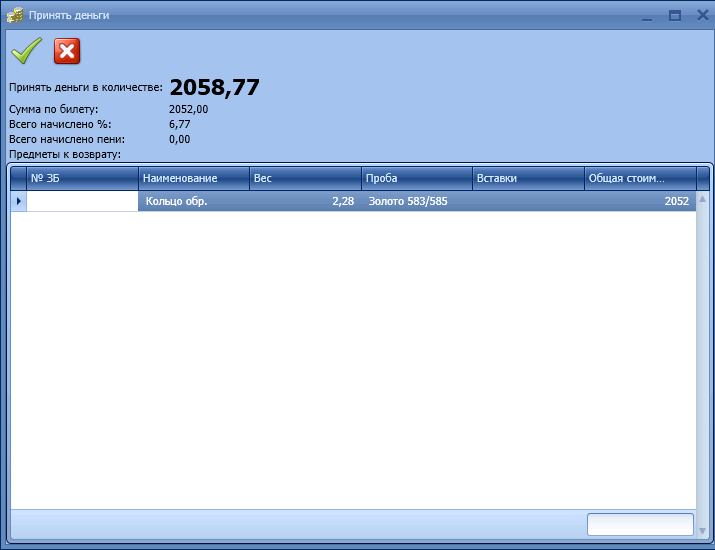This screenshot has width=715, height=550.
Task: Click the red X cancel icon
Action: (66, 51)
